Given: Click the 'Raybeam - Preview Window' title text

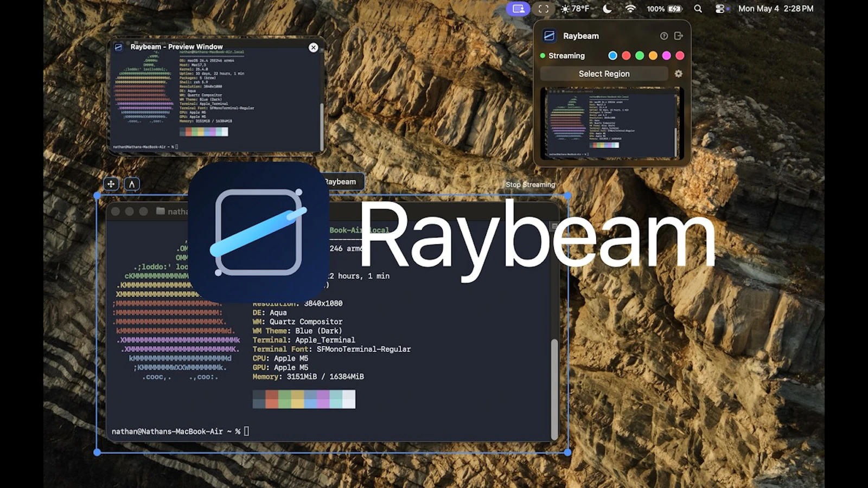Looking at the screenshot, I should (x=176, y=47).
